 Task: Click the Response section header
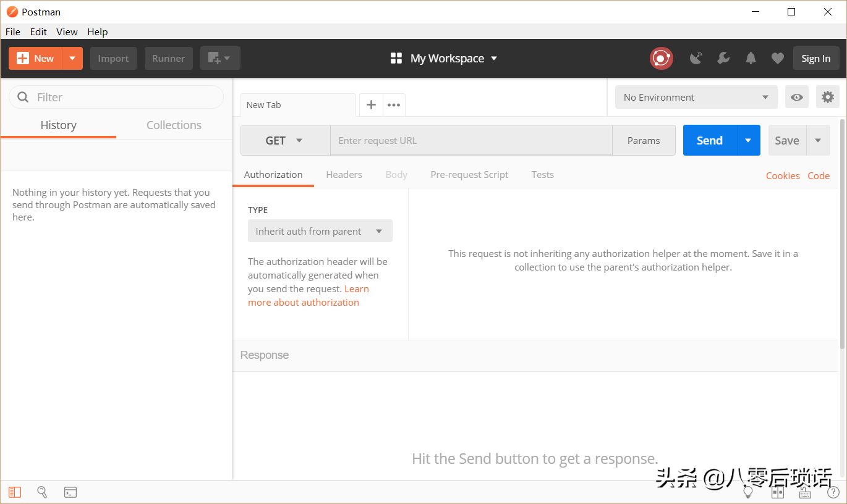(535, 355)
